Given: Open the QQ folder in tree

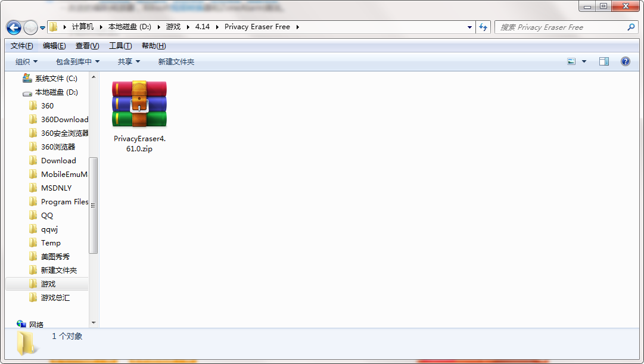Looking at the screenshot, I should (x=47, y=216).
